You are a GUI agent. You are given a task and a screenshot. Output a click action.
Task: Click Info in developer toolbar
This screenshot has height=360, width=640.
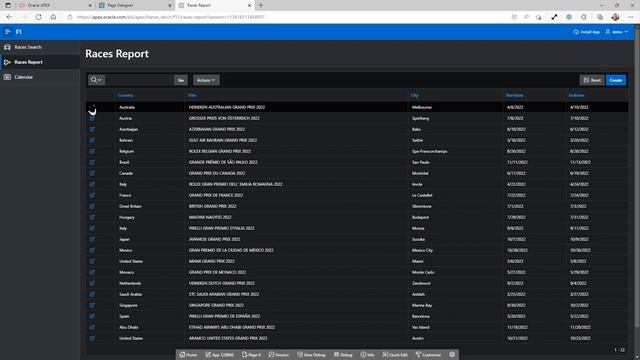tap(368, 355)
